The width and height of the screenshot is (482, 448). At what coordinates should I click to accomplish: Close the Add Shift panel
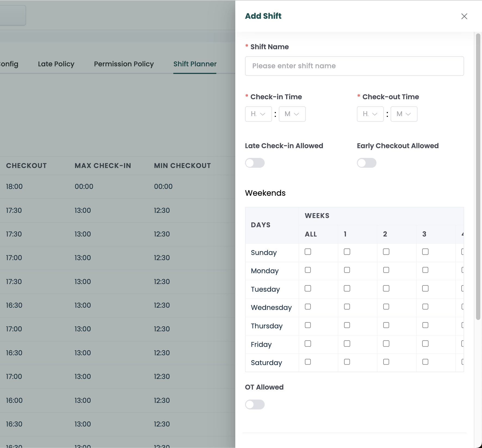tap(464, 16)
